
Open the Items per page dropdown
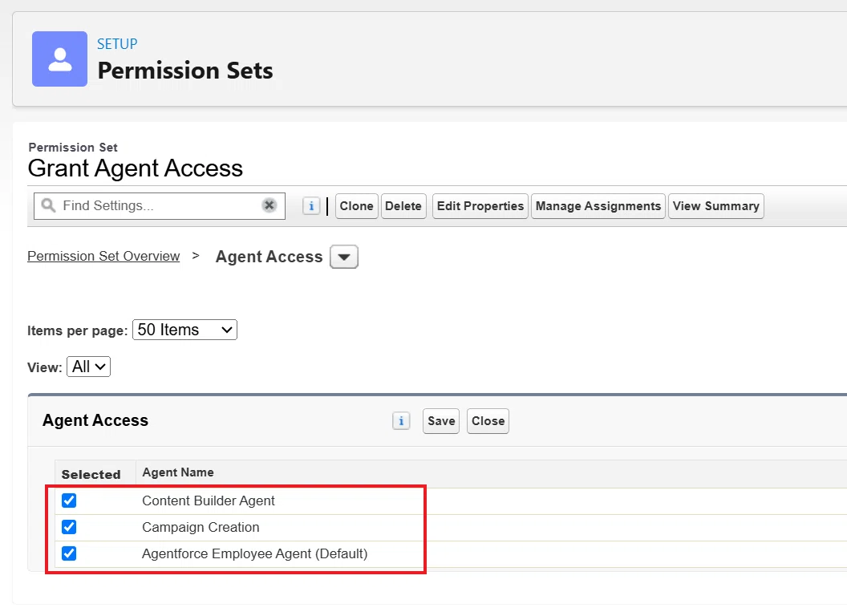[x=184, y=330]
